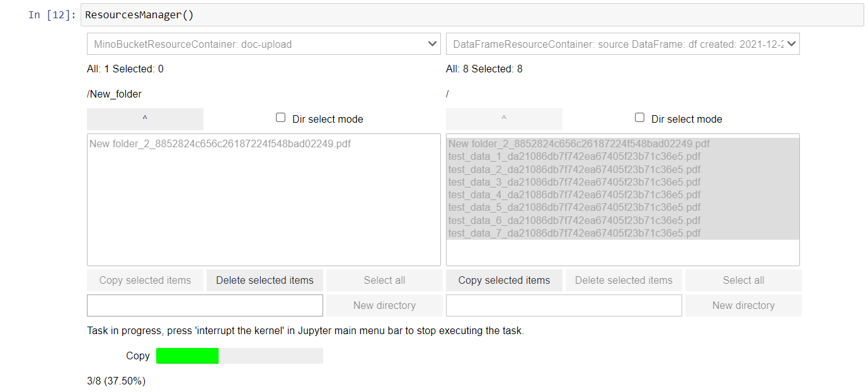Focus the left directory name input field
Image resolution: width=868 pixels, height=392 pixels.
205,305
